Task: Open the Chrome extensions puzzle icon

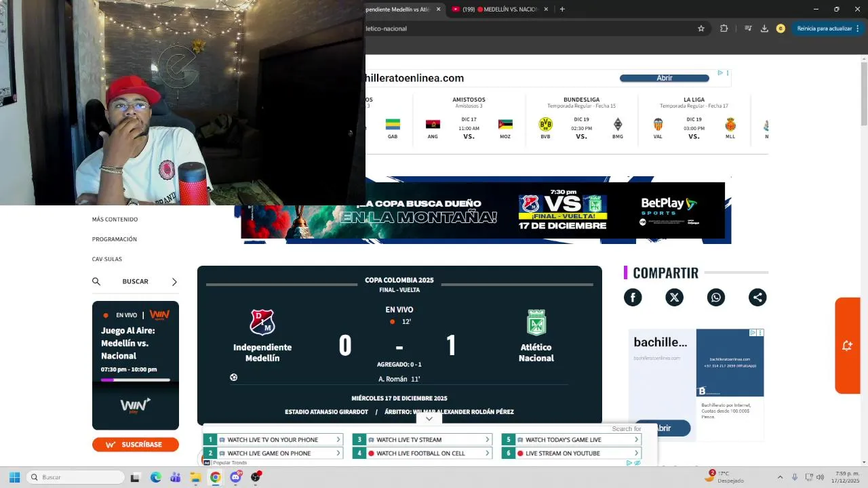Action: coord(724,28)
